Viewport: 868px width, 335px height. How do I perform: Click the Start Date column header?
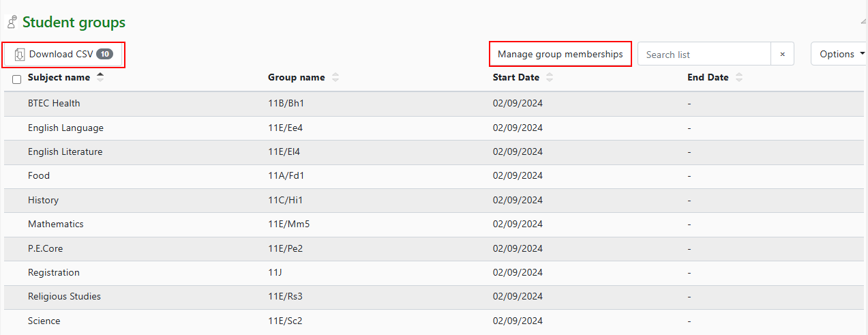click(515, 77)
